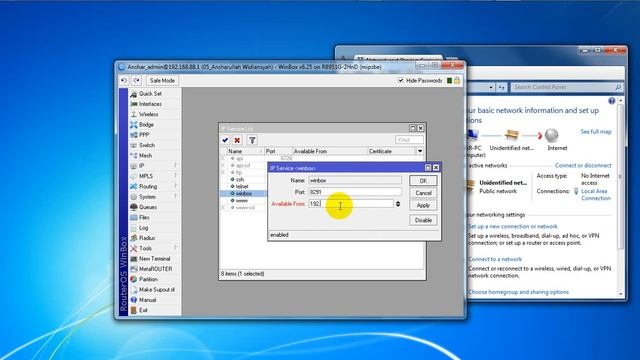Click the Internet globe icon
This screenshot has width=640, height=360.
tap(551, 135)
